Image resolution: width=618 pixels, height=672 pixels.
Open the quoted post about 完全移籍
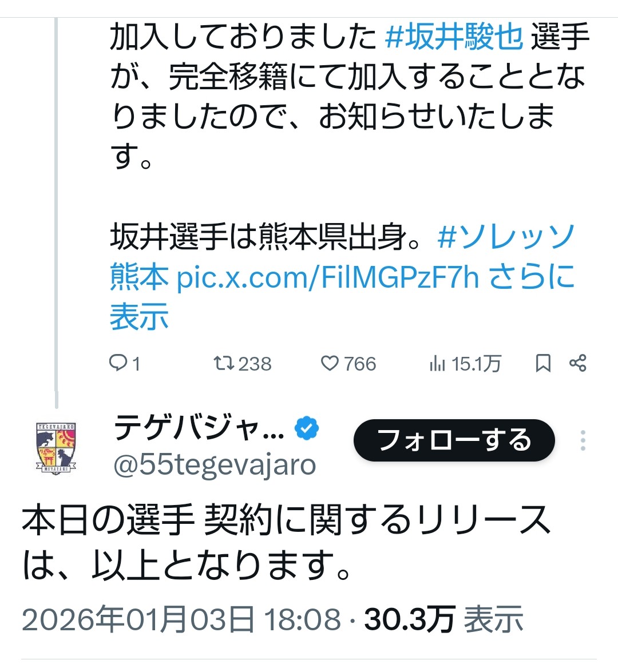(343, 114)
